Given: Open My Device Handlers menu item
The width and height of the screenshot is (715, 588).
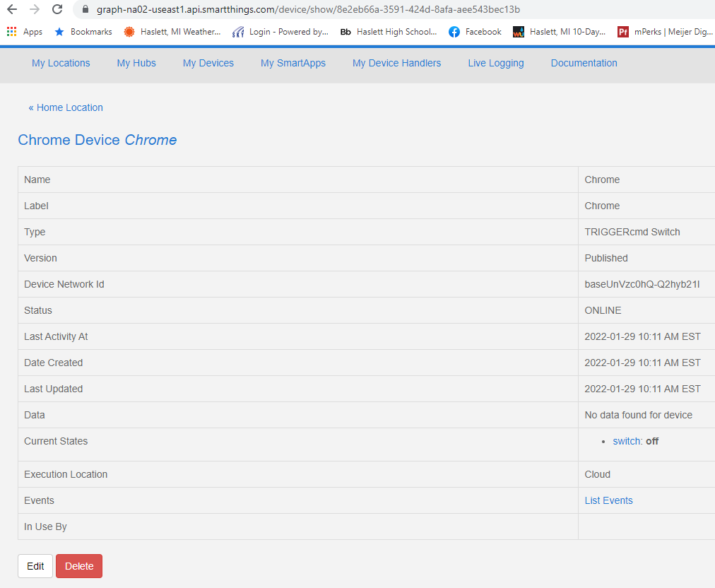Looking at the screenshot, I should point(397,63).
